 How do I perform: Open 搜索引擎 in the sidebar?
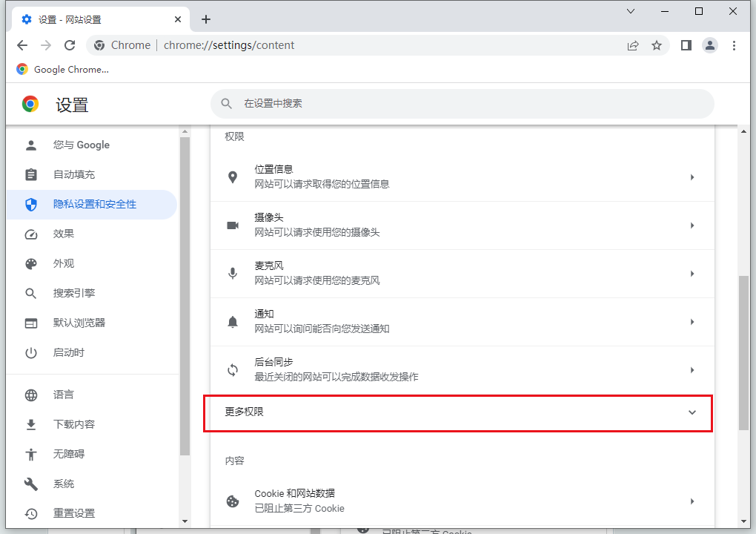(73, 293)
